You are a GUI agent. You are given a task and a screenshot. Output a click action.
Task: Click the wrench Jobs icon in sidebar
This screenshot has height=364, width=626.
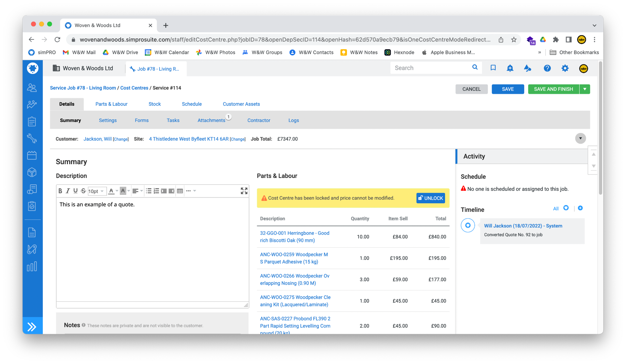[x=32, y=138]
